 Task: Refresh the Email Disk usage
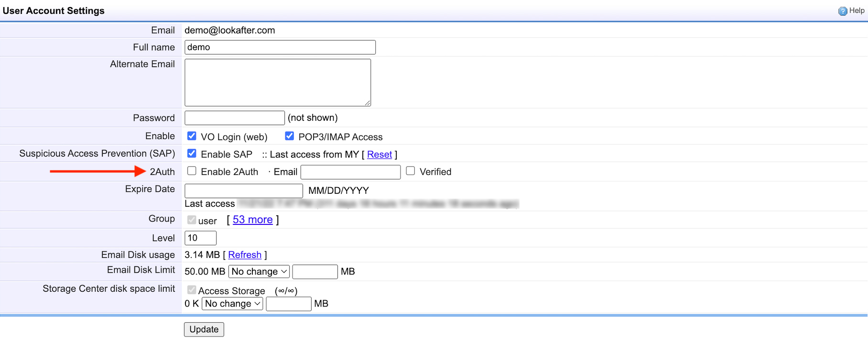[245, 255]
